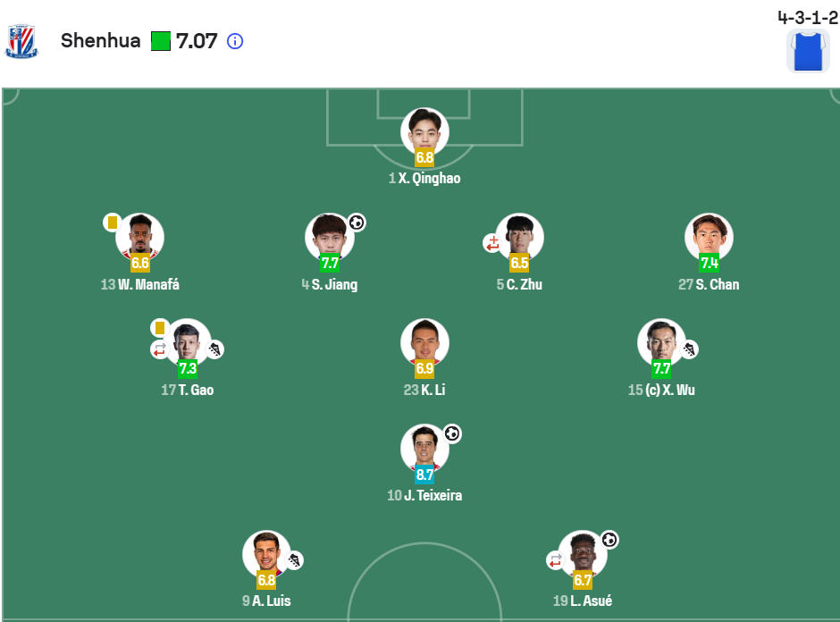Click the yellow card on T. Gao
Viewport: 840px width, 622px height.
point(160,327)
